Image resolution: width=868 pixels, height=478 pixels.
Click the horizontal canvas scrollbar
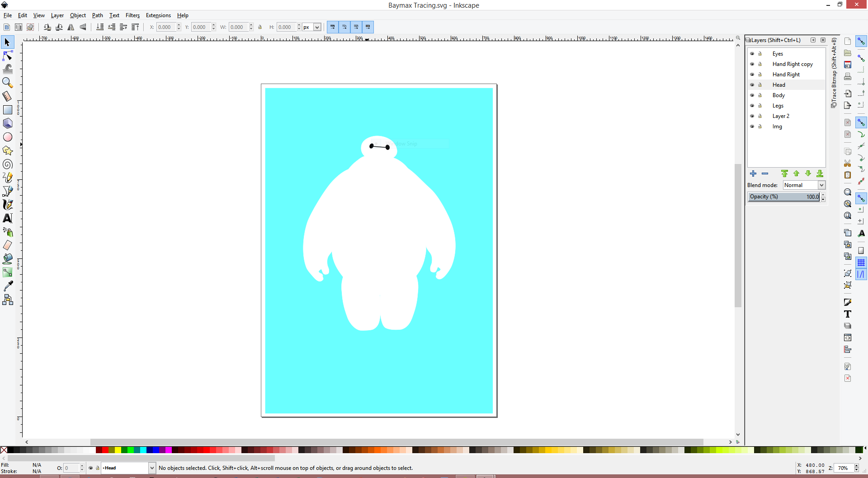coord(396,442)
